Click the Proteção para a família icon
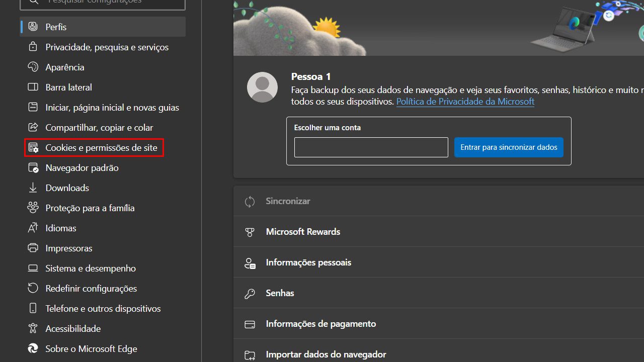 click(x=33, y=208)
